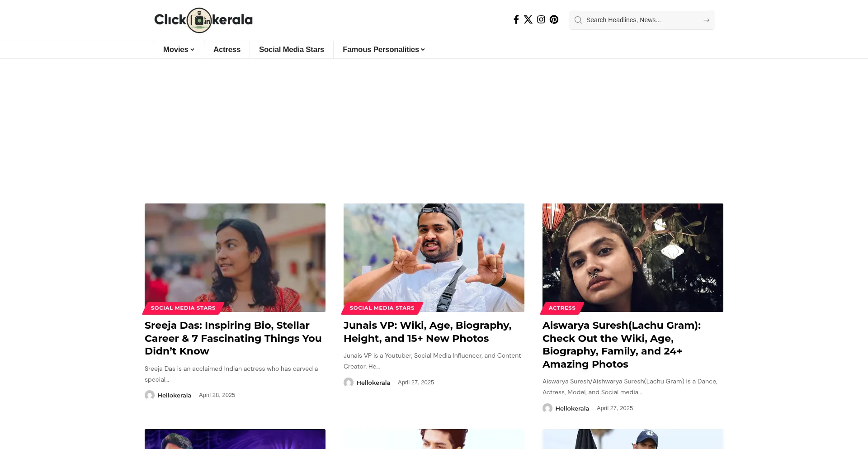Click the Junais VP article thumbnail
Screen dimensions: 868x449
click(434, 257)
